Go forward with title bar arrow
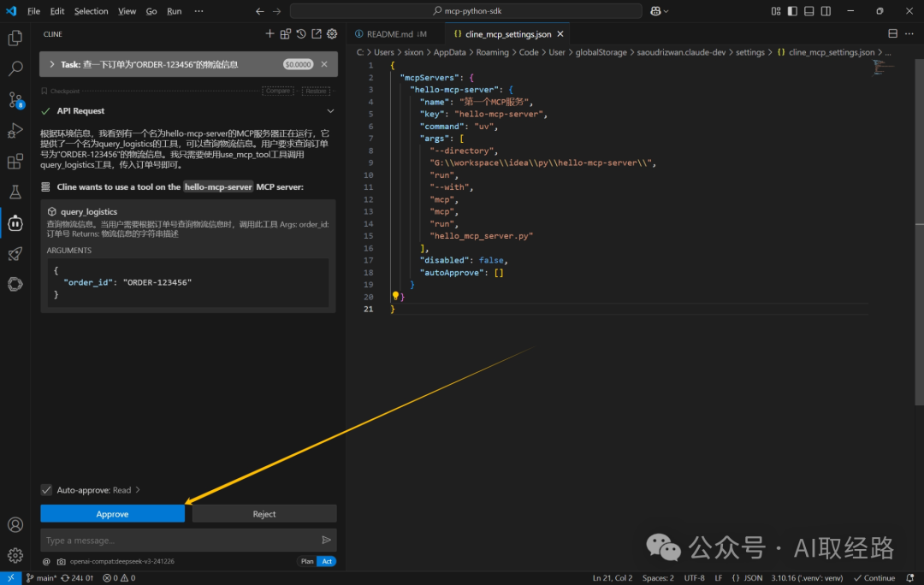The image size is (924, 585). (276, 11)
